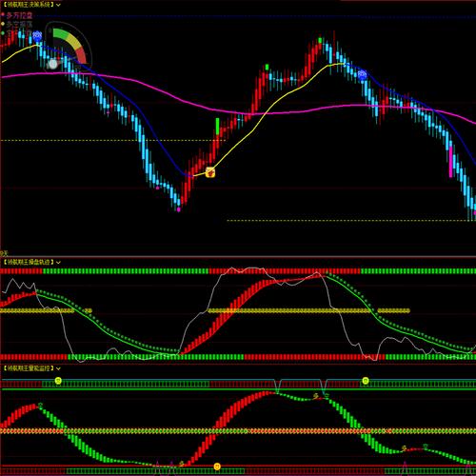Click the magenta vertical bar on the right decline
The width and height of the screenshot is (476, 476).
pos(450,161)
